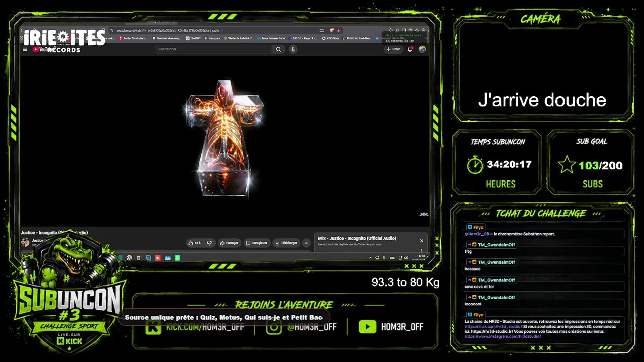Viewport: 644px width, 362px height.
Task: Open the Twitter Symbols bookmark
Action: click(x=133, y=38)
